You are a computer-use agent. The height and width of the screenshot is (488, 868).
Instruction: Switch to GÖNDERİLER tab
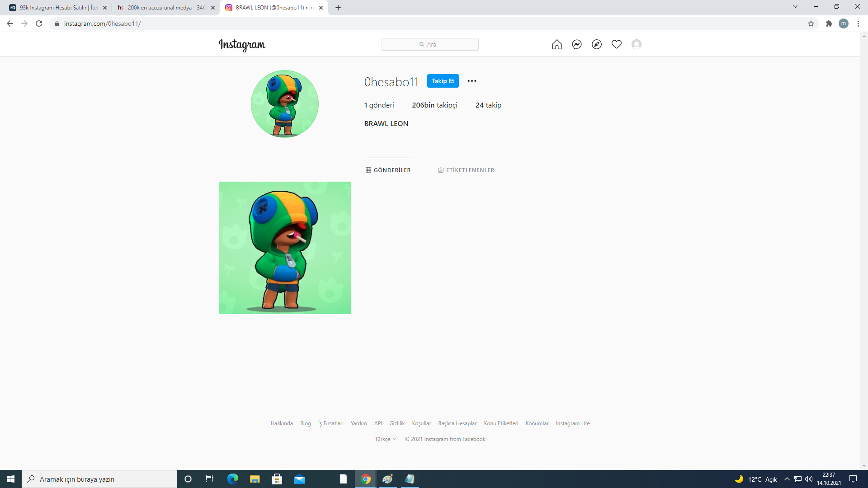tap(388, 170)
